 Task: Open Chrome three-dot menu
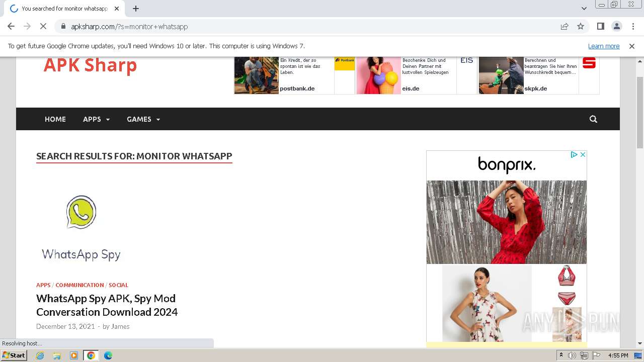click(x=632, y=27)
